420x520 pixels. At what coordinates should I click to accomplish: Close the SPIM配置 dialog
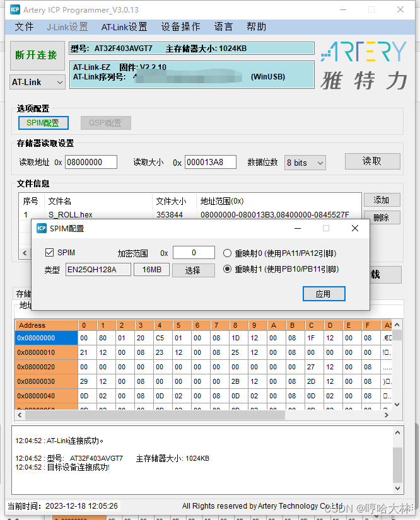(x=354, y=228)
